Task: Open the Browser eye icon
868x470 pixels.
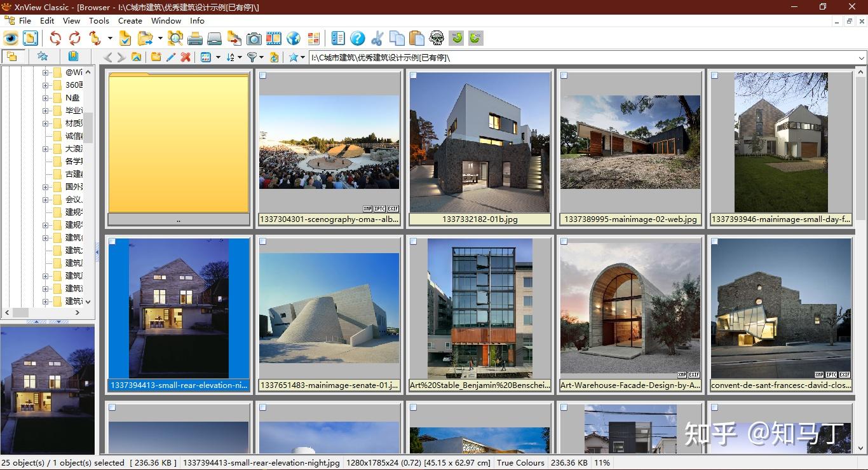Action: click(x=11, y=38)
